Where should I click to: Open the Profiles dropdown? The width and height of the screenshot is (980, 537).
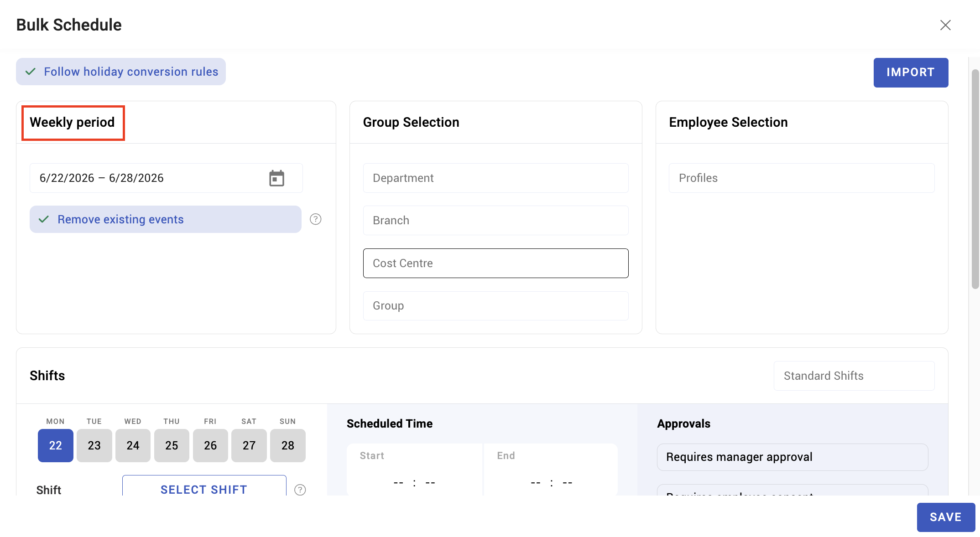click(x=802, y=178)
